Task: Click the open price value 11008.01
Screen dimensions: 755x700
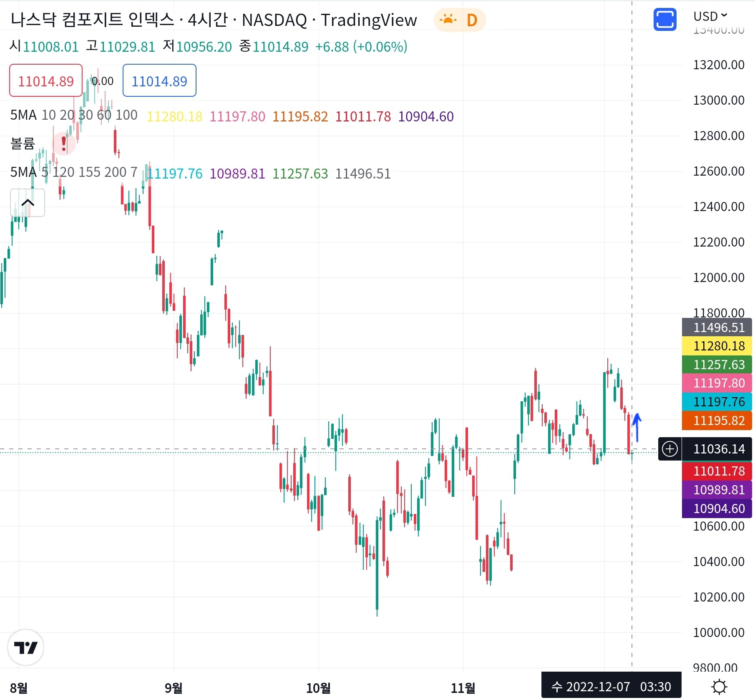Action: point(50,47)
